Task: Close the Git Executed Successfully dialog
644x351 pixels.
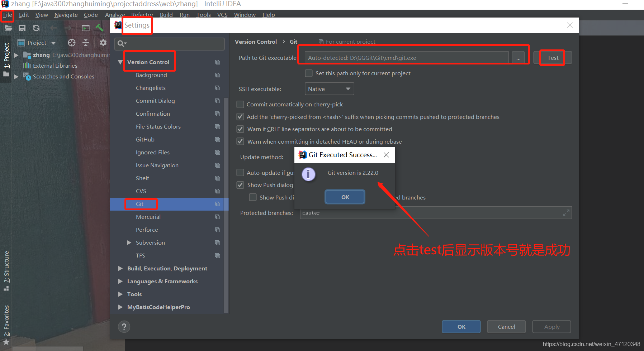Action: click(386, 155)
